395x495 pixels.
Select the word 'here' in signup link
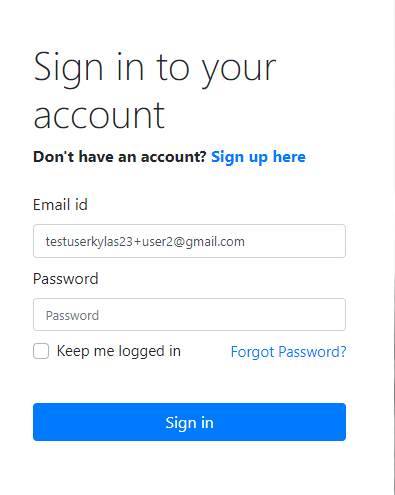coord(289,157)
